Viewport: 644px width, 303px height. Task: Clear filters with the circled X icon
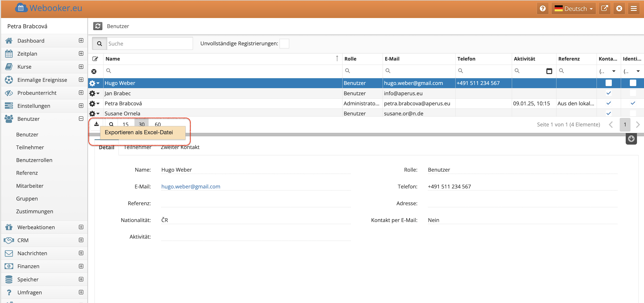tap(94, 71)
